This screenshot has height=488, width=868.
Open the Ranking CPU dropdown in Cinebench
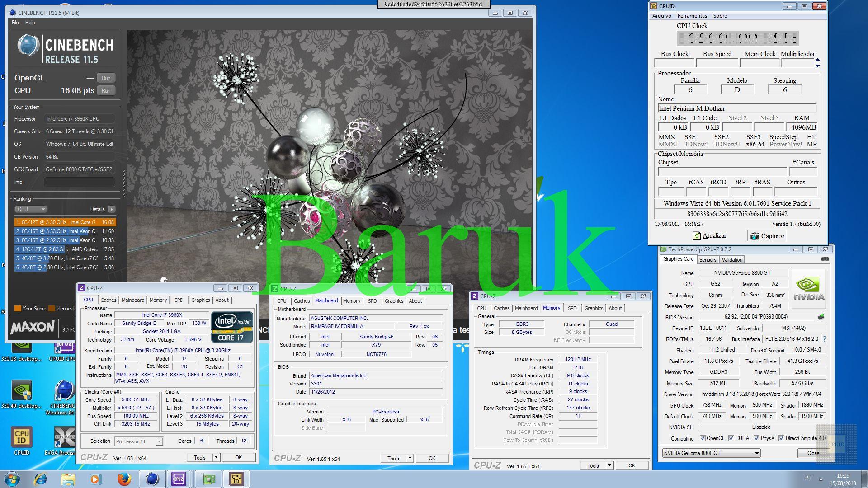pos(31,209)
